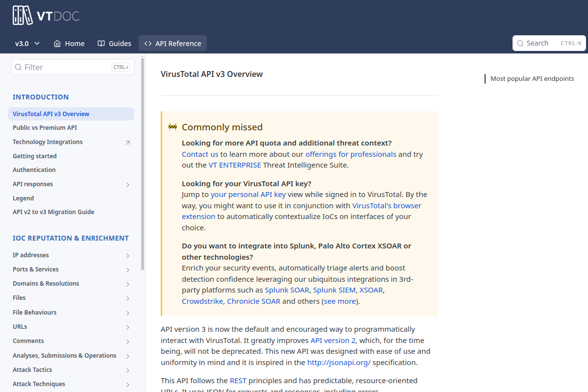Open the v3.0 version dropdown
Screen dimensions: 588x392
click(27, 43)
